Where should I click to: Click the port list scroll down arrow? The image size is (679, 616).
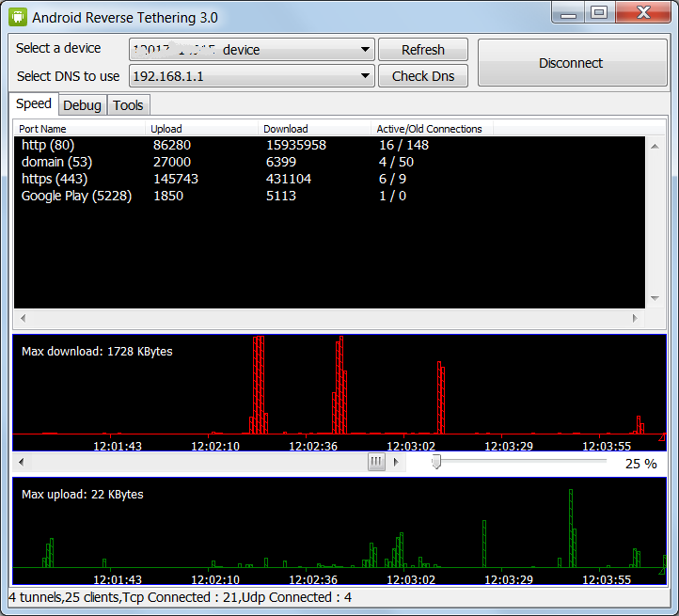655,298
